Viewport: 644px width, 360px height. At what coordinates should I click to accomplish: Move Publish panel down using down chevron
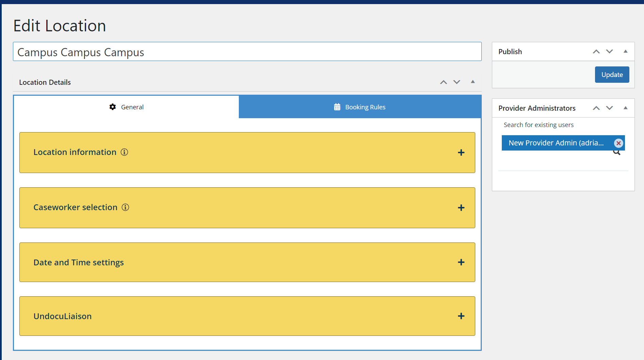pyautogui.click(x=609, y=51)
